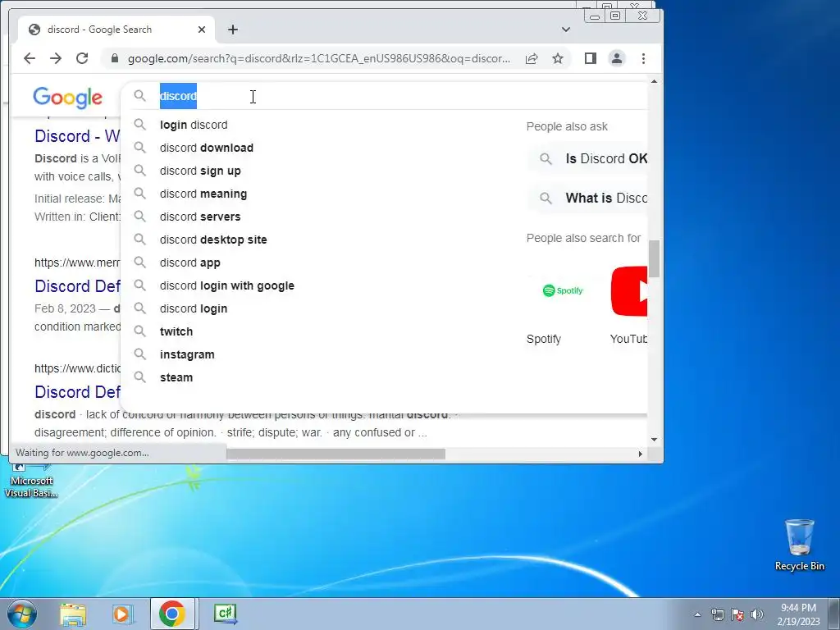Screen dimensions: 840x630
Task: Open the Chrome side panel
Action: point(591,58)
